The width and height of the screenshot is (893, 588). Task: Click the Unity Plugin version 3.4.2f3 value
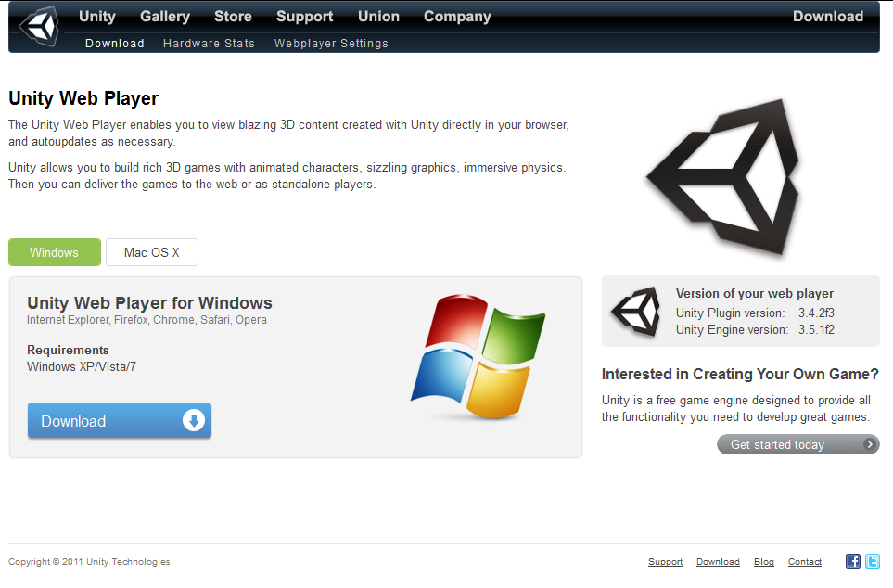click(816, 313)
